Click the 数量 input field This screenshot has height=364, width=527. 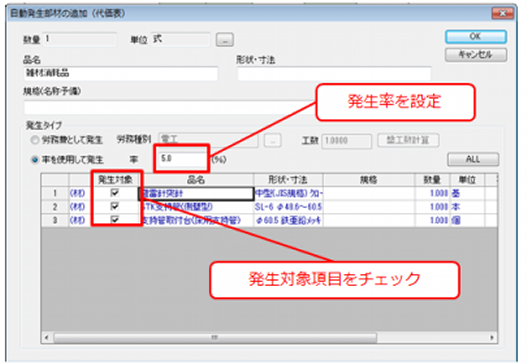pyautogui.click(x=80, y=39)
